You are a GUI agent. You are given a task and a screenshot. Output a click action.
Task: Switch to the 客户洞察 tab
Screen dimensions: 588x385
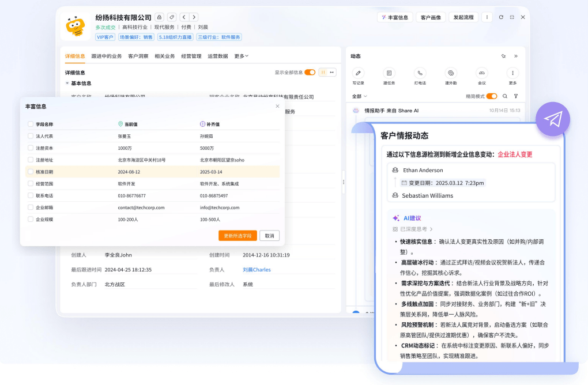(138, 56)
